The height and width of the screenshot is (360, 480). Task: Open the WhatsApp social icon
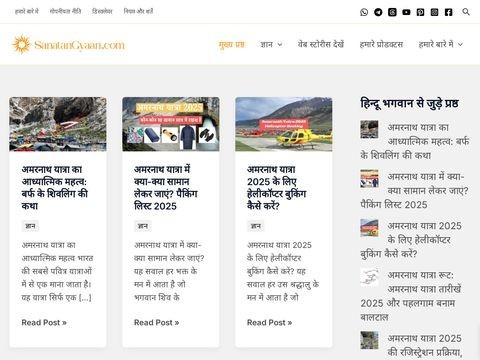point(364,12)
